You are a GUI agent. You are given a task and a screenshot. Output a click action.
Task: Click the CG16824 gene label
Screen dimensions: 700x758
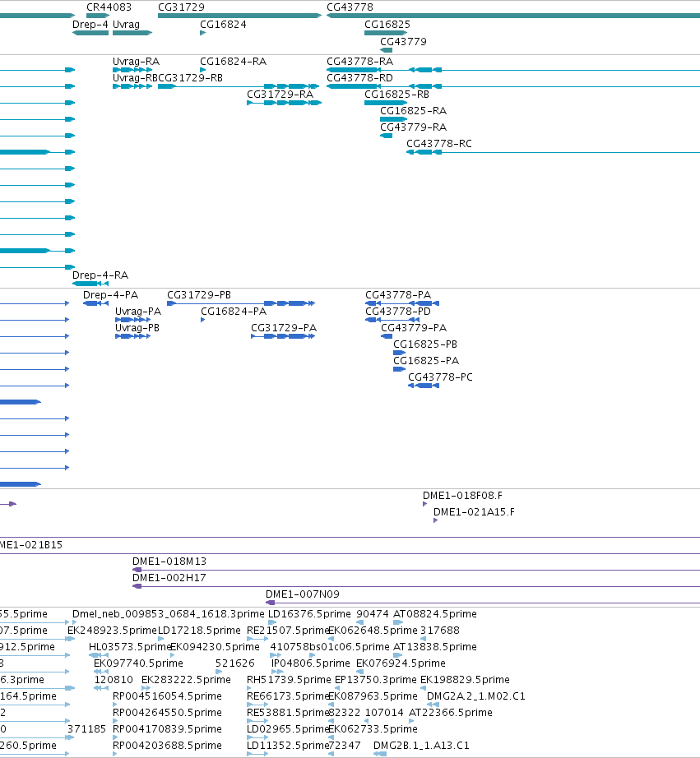tap(223, 25)
